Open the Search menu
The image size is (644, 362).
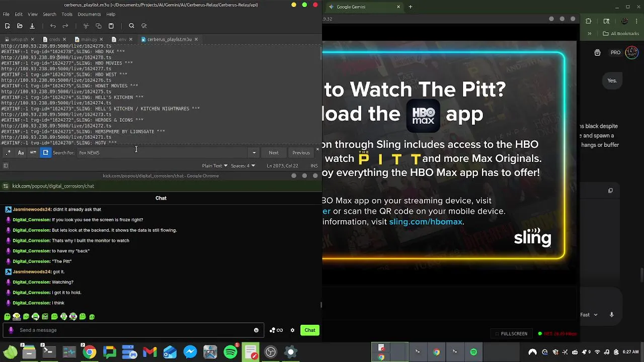[49, 14]
